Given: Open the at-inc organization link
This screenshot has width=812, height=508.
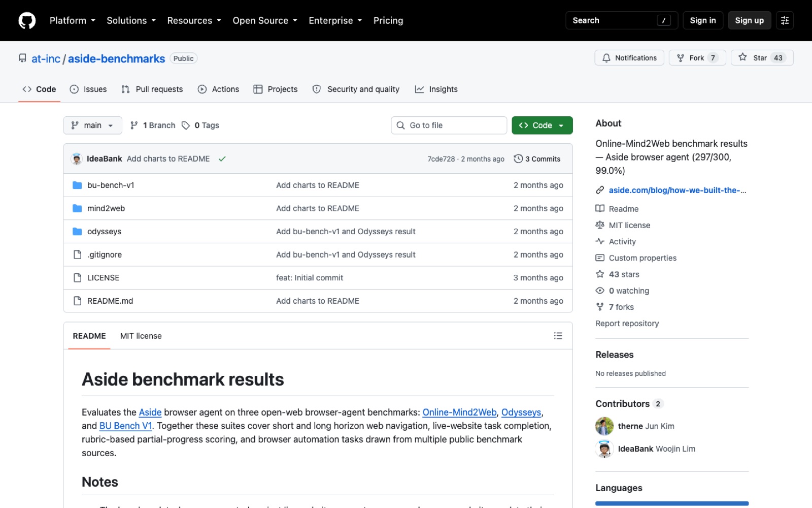Looking at the screenshot, I should point(46,59).
